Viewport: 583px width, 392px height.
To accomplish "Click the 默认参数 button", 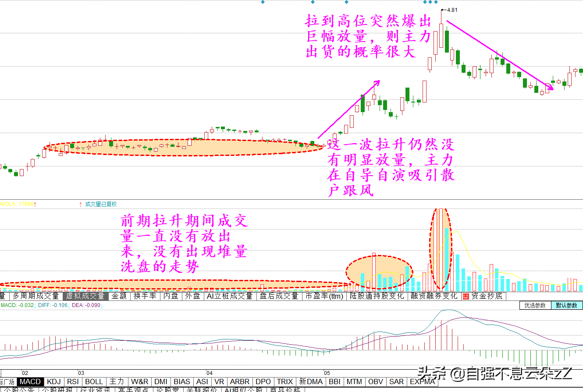I will pos(567,305).
